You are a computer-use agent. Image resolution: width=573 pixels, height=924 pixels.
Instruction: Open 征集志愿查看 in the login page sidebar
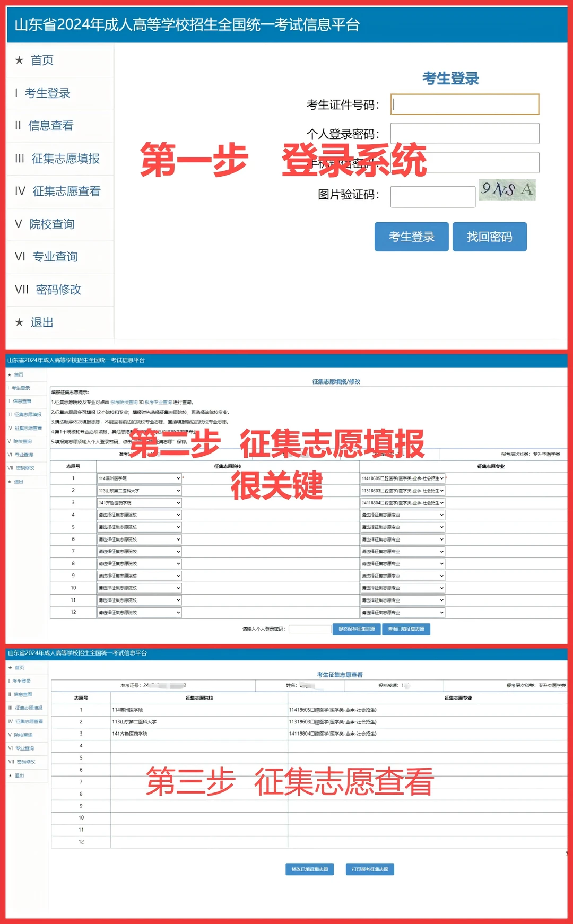click(66, 191)
